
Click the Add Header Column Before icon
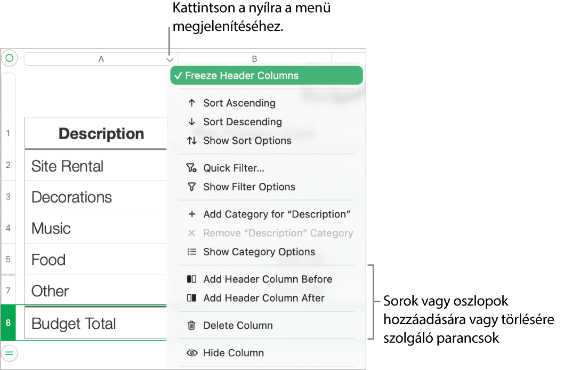pyautogui.click(x=192, y=279)
